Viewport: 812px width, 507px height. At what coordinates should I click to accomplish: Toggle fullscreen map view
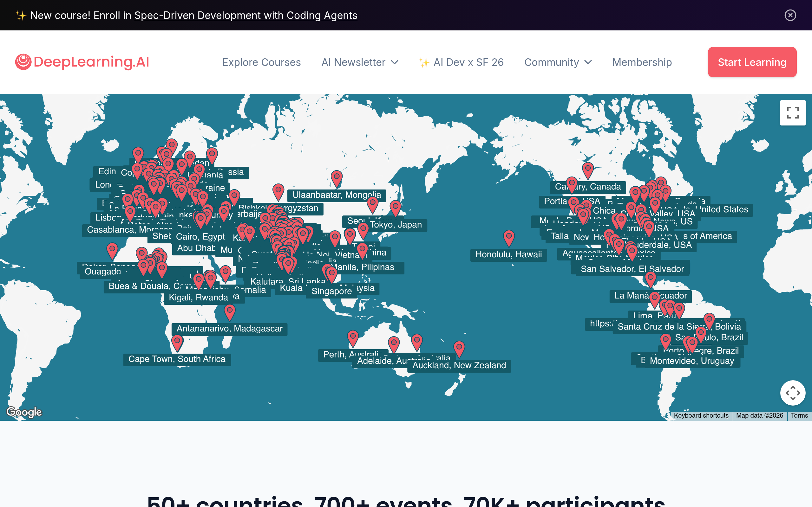click(792, 113)
